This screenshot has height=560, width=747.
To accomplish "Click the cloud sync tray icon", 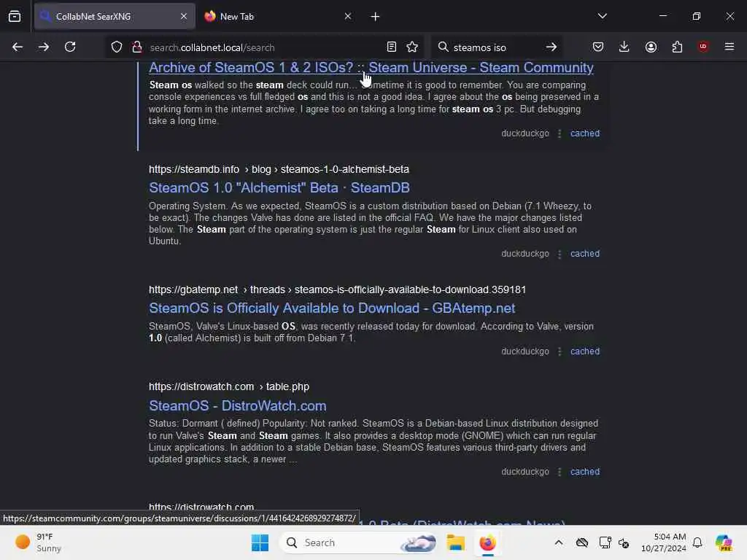I will click(581, 542).
